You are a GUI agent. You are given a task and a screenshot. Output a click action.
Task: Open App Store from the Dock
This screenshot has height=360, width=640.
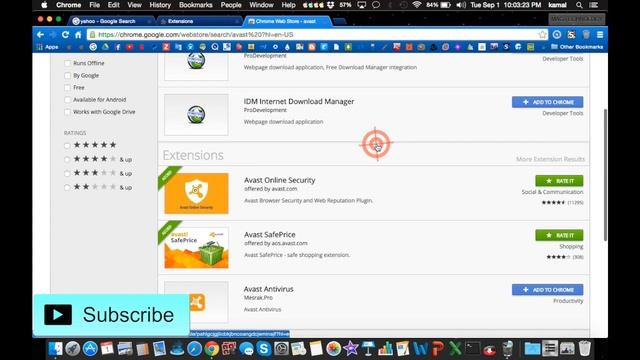click(90, 349)
